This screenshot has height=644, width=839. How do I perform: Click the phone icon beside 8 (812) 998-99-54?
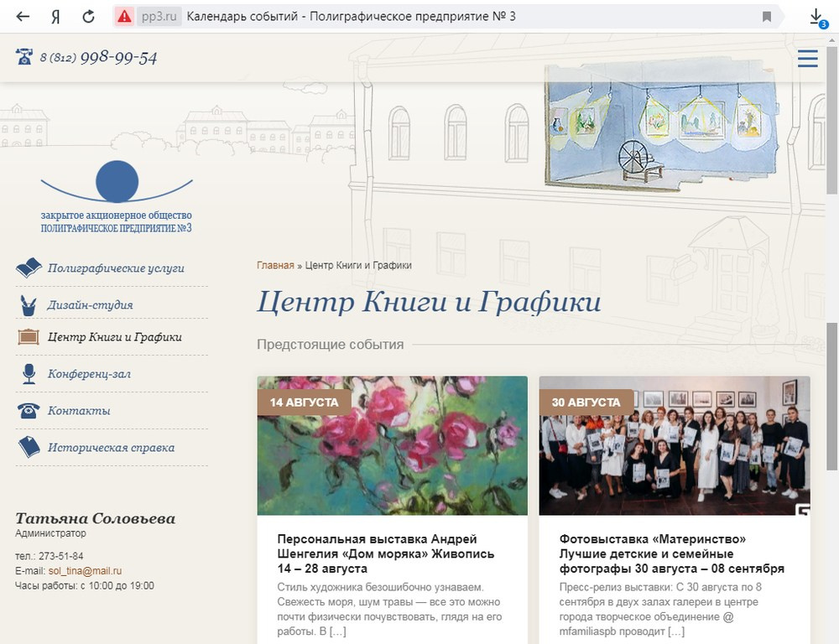(x=21, y=56)
